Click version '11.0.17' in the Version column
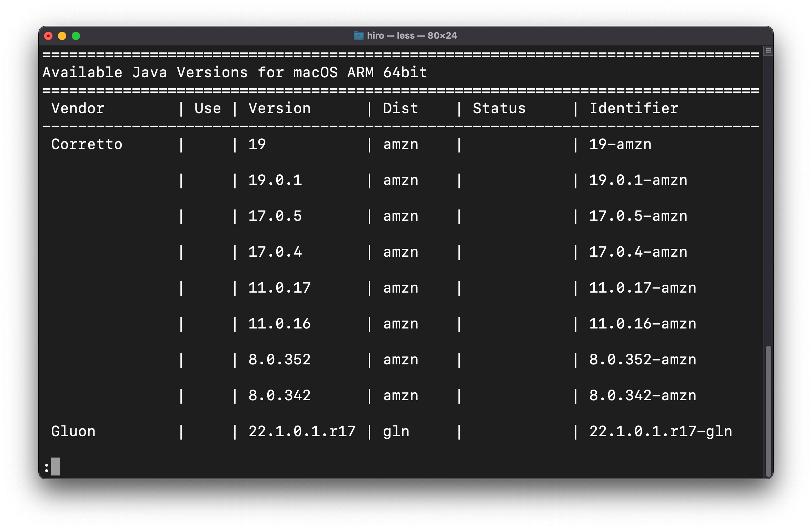Image resolution: width=812 pixels, height=530 pixels. (x=280, y=288)
